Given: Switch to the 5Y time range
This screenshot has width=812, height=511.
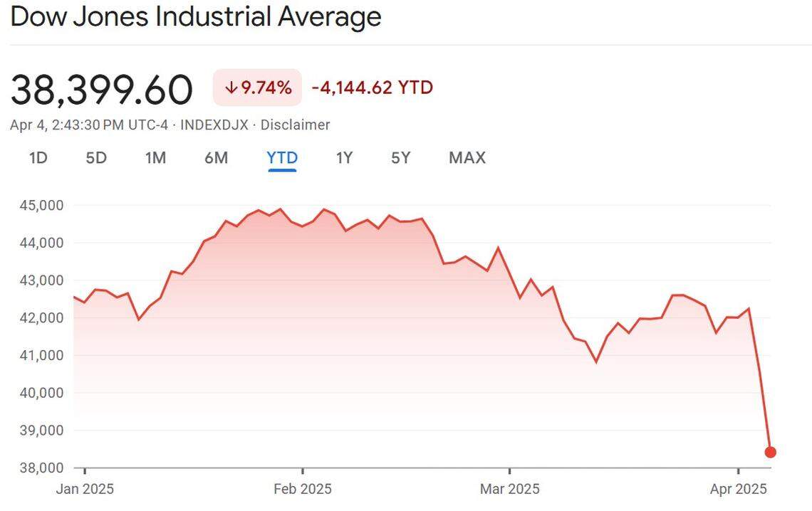Looking at the screenshot, I should tap(400, 158).
